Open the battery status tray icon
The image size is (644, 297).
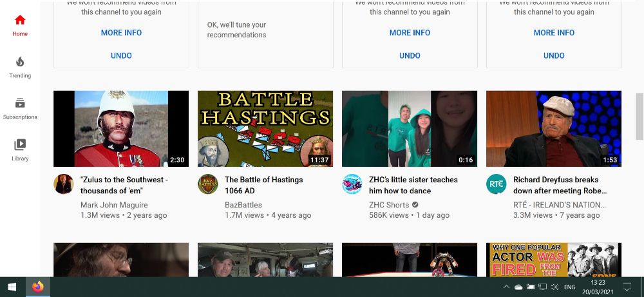coord(531,287)
